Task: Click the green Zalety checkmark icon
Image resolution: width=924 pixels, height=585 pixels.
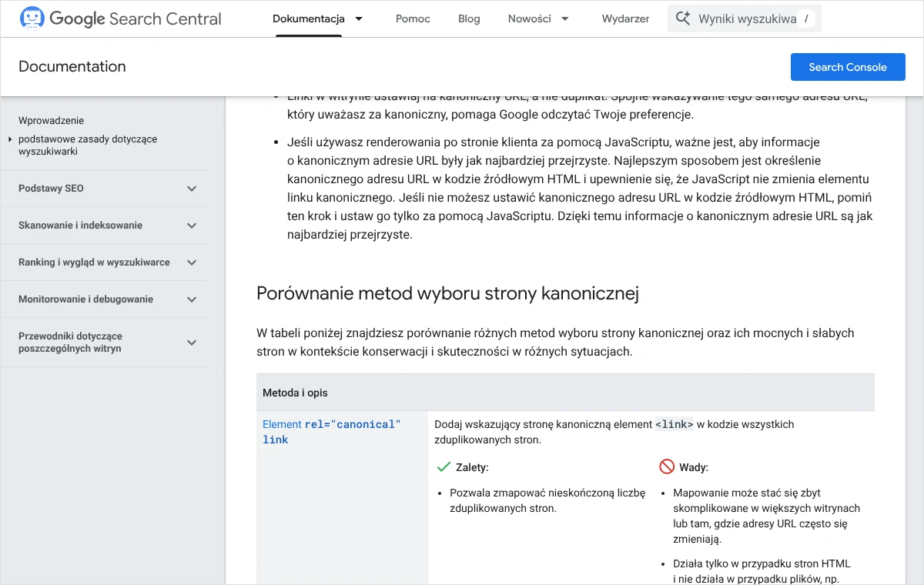Action: pos(444,467)
